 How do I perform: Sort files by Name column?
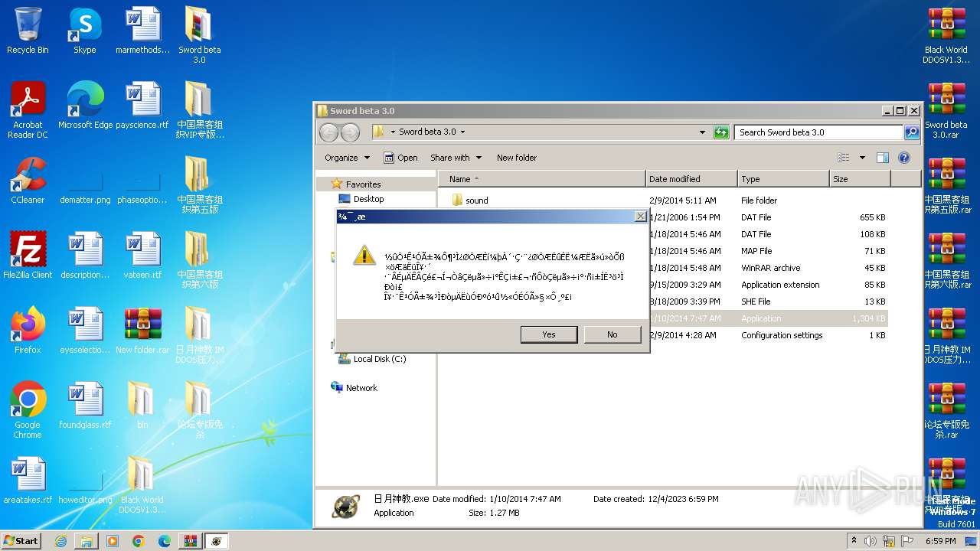click(x=543, y=179)
